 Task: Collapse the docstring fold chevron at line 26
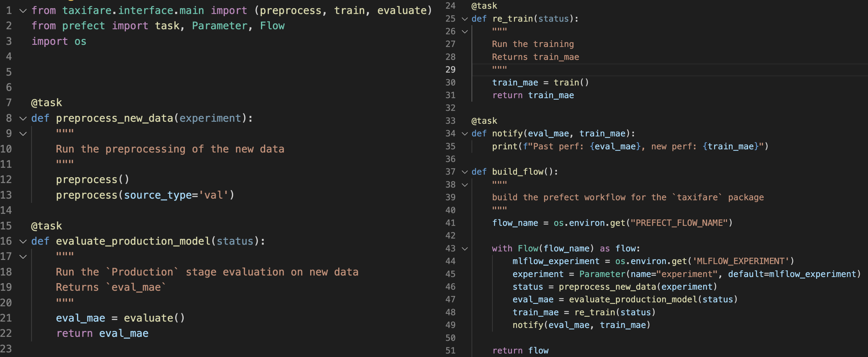coord(465,32)
